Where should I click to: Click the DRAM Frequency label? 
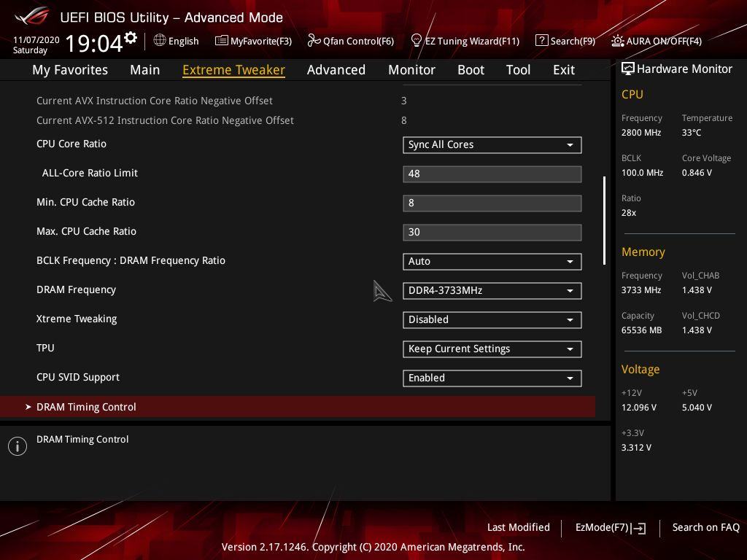[x=76, y=289]
